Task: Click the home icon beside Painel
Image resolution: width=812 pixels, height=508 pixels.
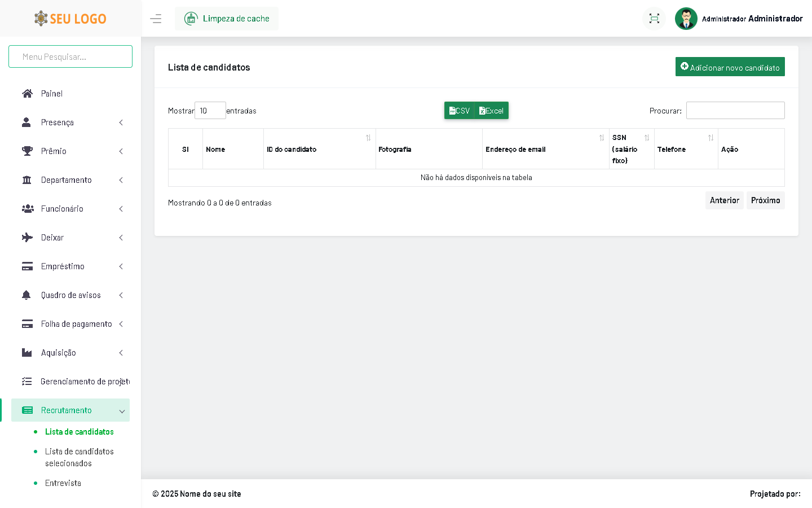Action: click(27, 94)
